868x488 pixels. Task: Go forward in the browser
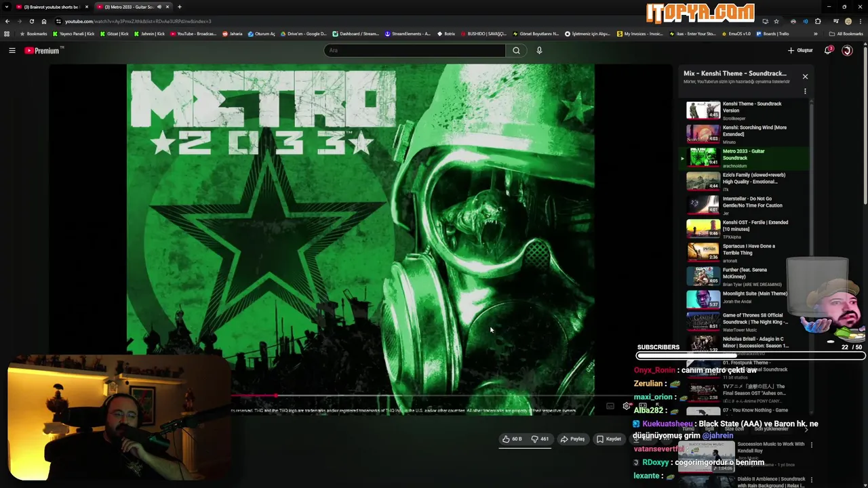click(19, 21)
